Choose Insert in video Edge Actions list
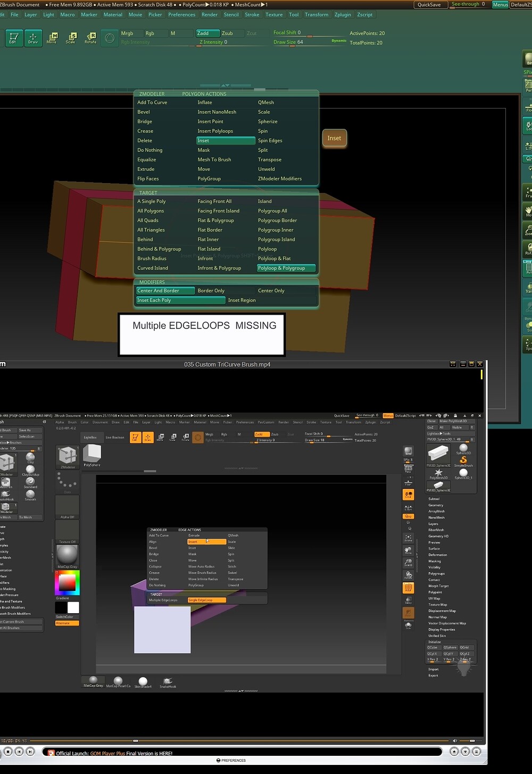Viewport: 532px width, 774px height. (206, 541)
